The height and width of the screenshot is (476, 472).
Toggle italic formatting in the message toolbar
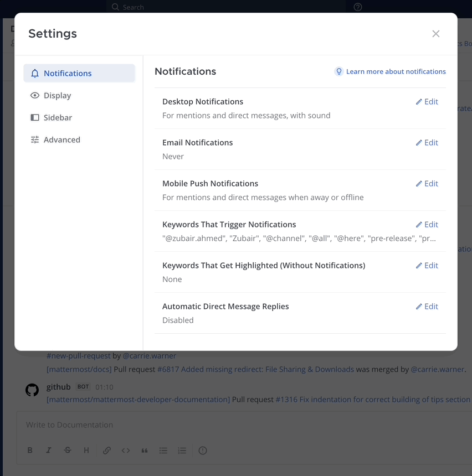pyautogui.click(x=48, y=450)
